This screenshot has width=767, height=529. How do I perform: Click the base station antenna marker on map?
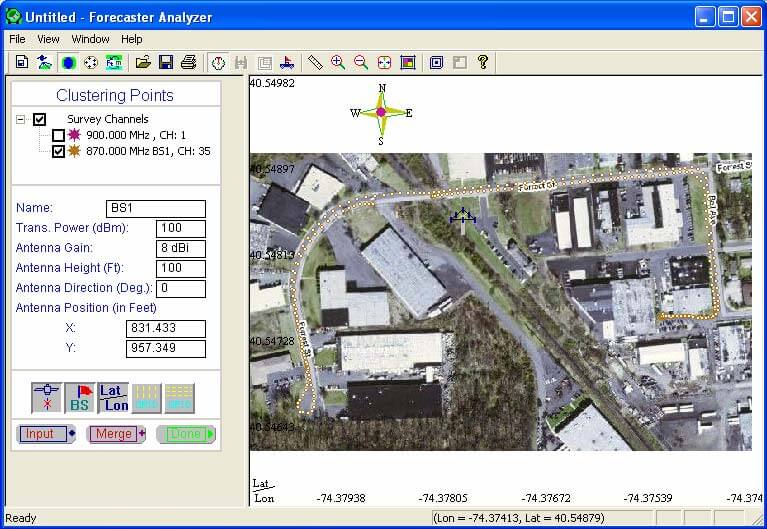tap(463, 216)
